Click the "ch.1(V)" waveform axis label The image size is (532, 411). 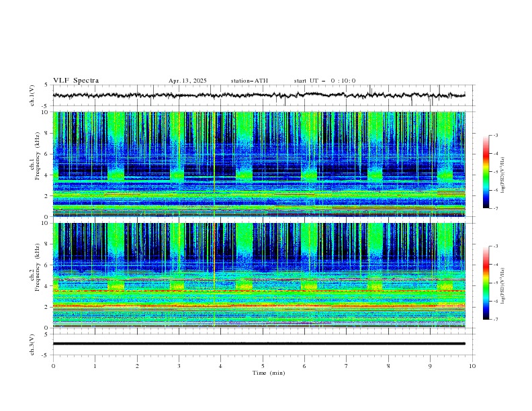(x=32, y=95)
